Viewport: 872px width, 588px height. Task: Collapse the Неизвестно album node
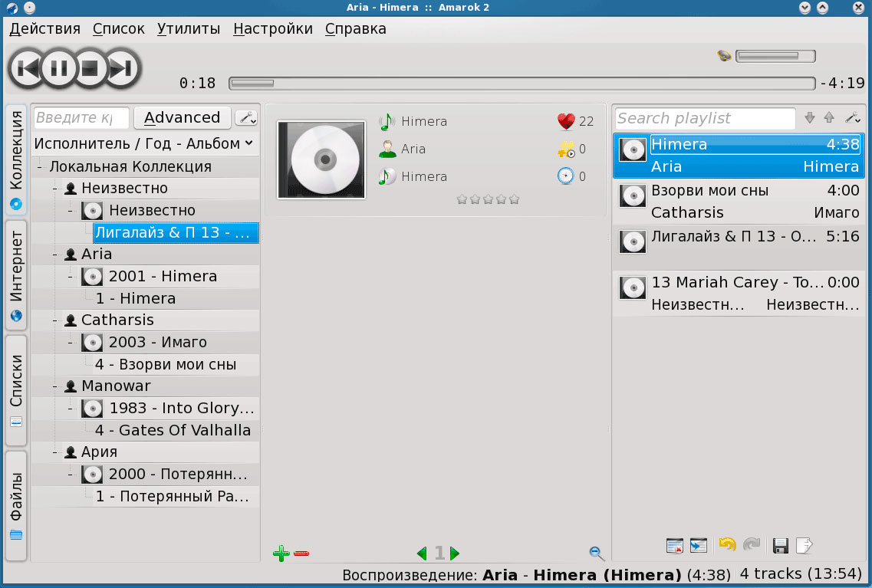[70, 211]
